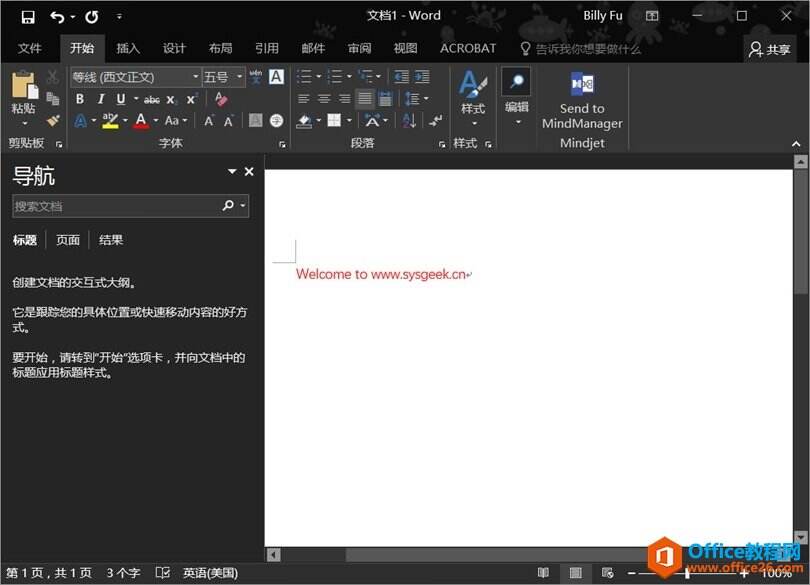Click the Character Shading icon
Viewport: 810px width, 585px height.
tap(256, 120)
